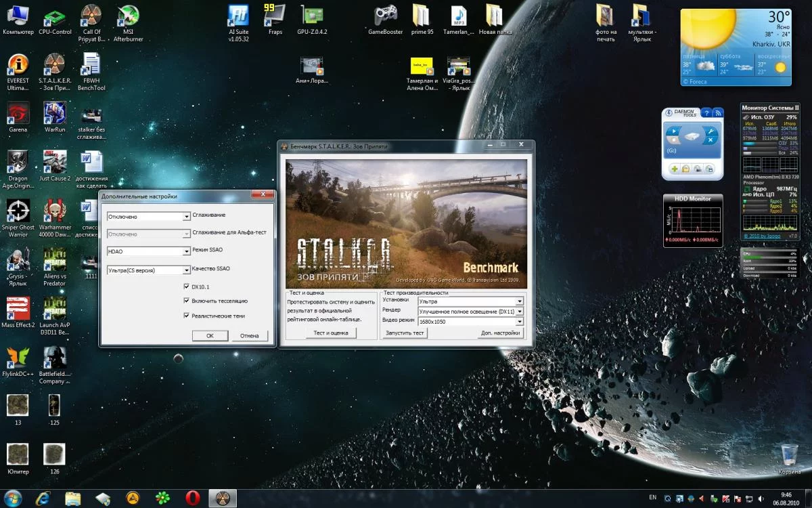Click the DAEMON Tools wrench settings icon
This screenshot has height=508, width=812.
(710, 131)
